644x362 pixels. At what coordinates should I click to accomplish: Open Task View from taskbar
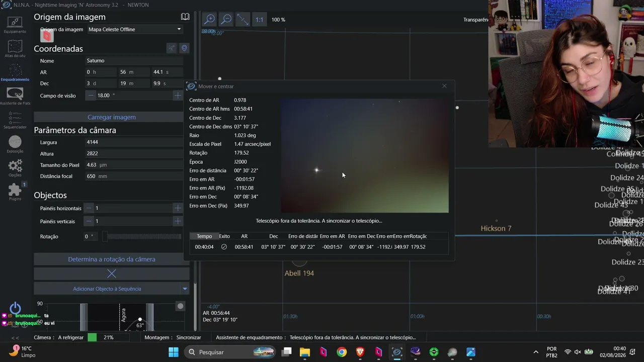click(x=287, y=352)
